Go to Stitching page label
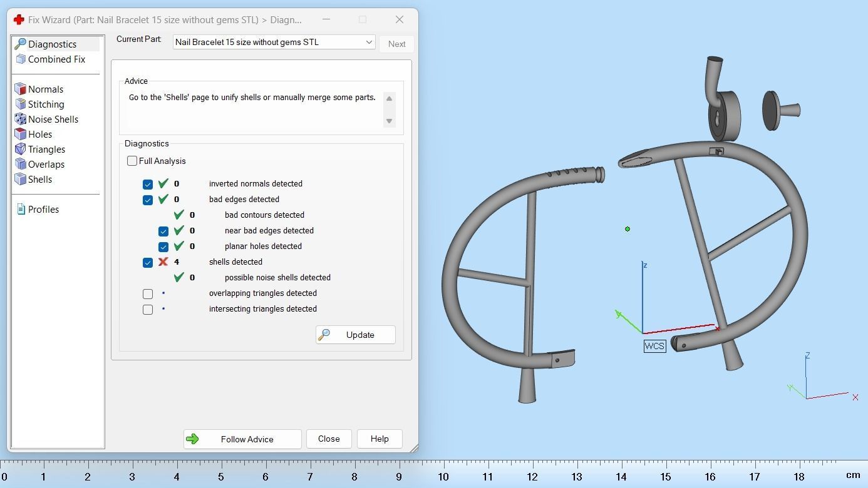This screenshot has height=488, width=868. tap(46, 104)
